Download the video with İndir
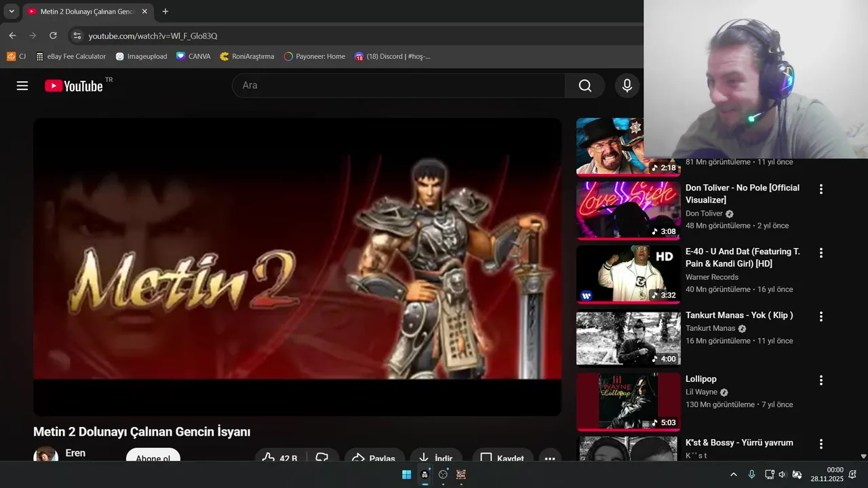Screen dimensions: 868x488 coord(436,455)
